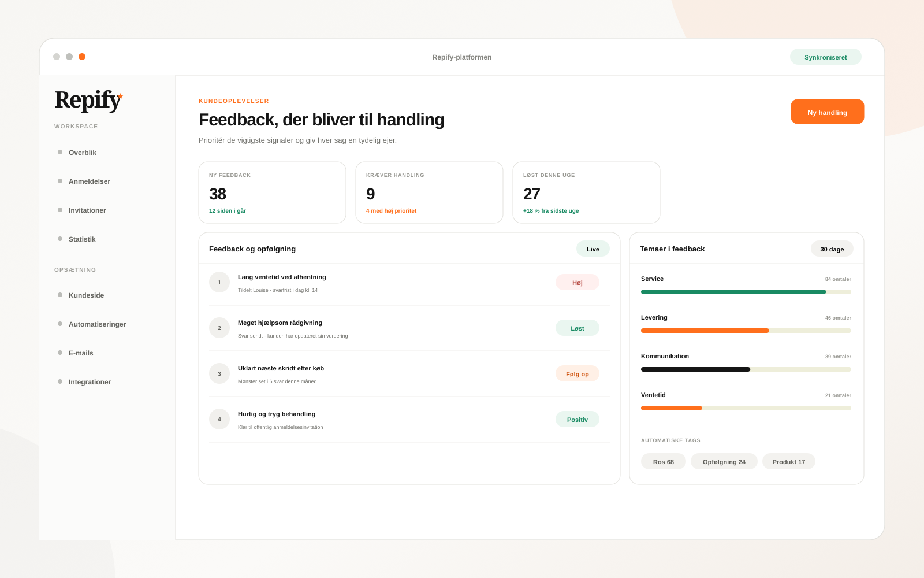
Task: Open the 30 dage period selector
Action: (832, 249)
